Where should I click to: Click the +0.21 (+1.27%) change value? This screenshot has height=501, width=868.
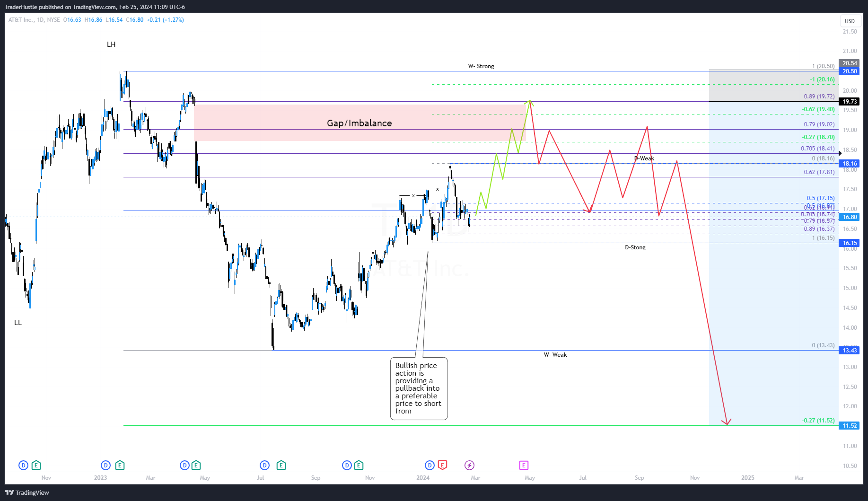[x=165, y=20]
